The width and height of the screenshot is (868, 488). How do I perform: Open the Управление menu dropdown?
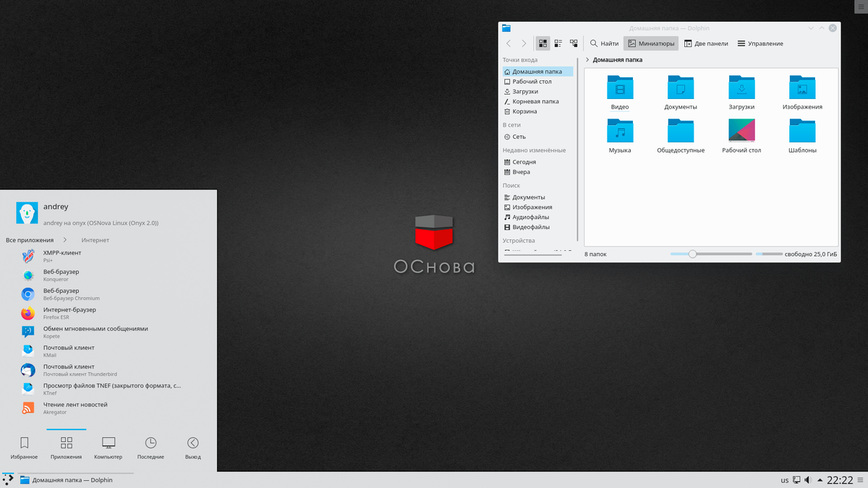pos(760,43)
